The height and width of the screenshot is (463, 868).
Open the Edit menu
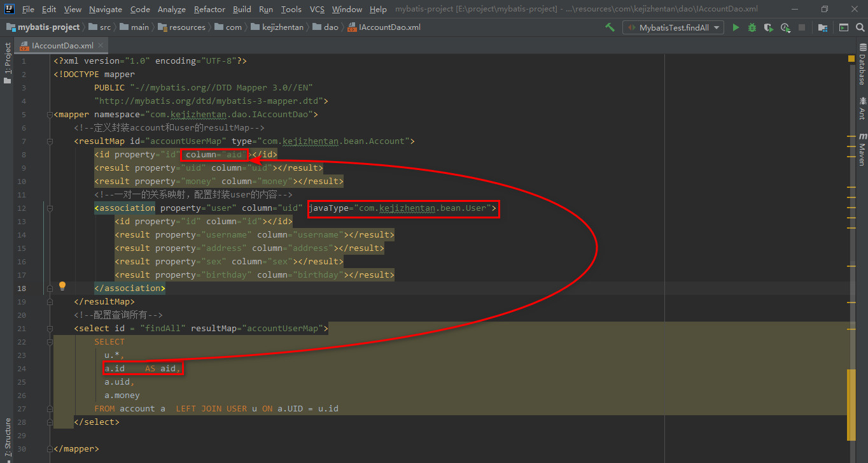point(49,9)
